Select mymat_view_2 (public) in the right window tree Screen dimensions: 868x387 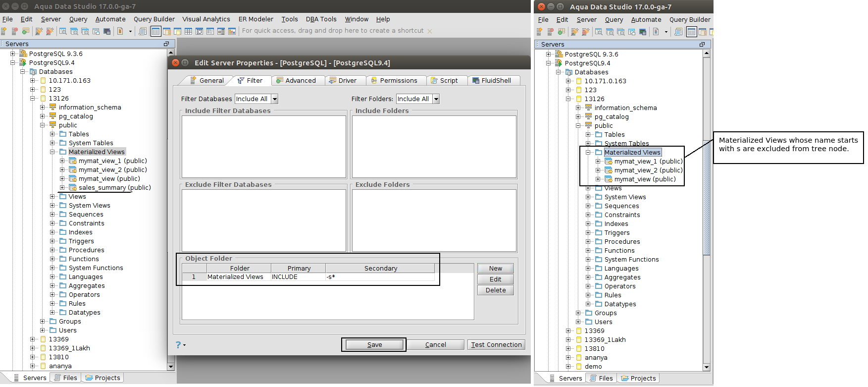[648, 170]
